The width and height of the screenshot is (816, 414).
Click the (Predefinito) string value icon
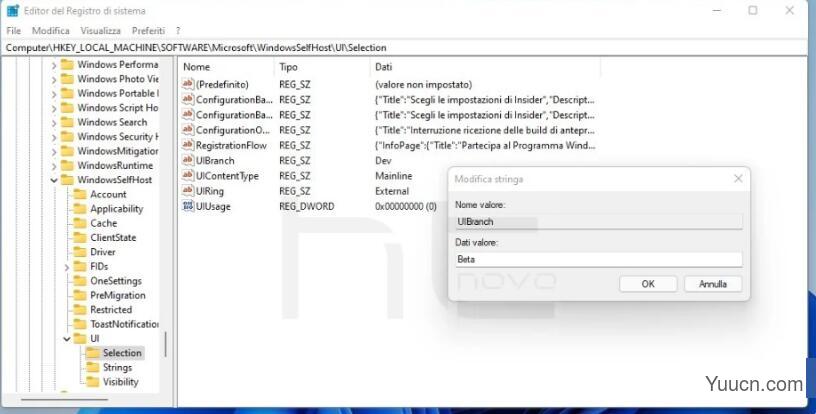tap(188, 84)
